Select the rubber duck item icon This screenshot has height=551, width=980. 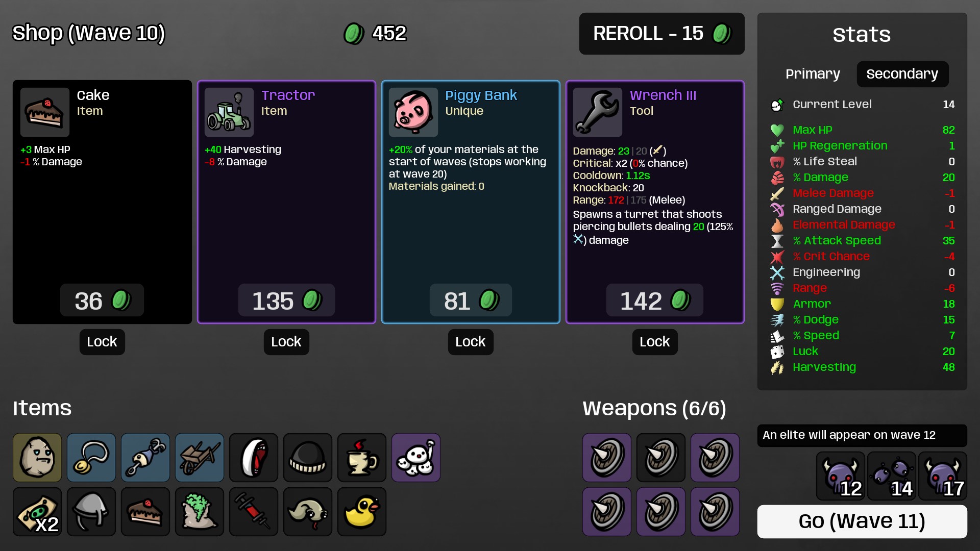pyautogui.click(x=362, y=512)
